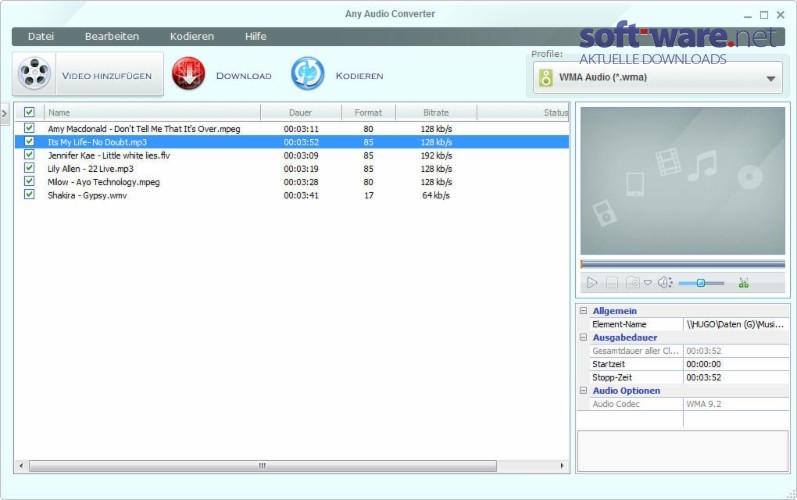Click the 64 kb/s bitrate cell
797x500 pixels.
436,195
